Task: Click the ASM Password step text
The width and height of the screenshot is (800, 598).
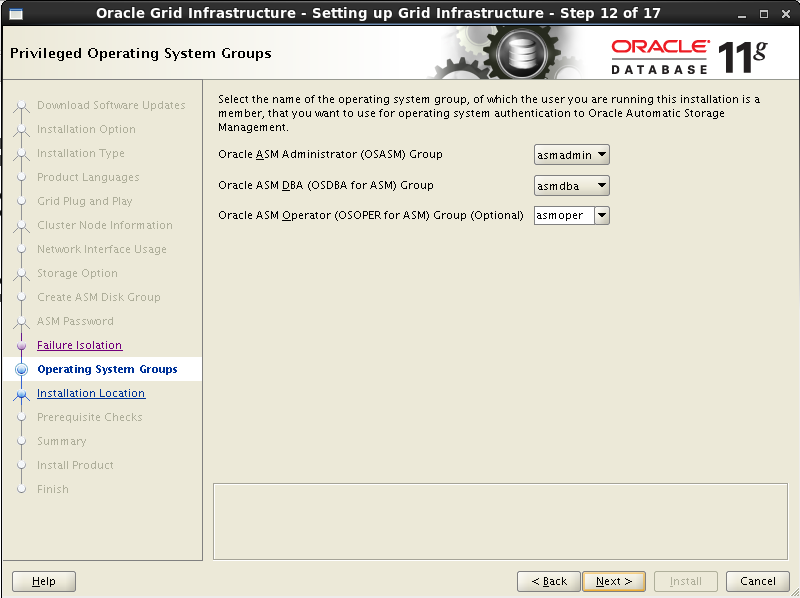Action: [75, 321]
